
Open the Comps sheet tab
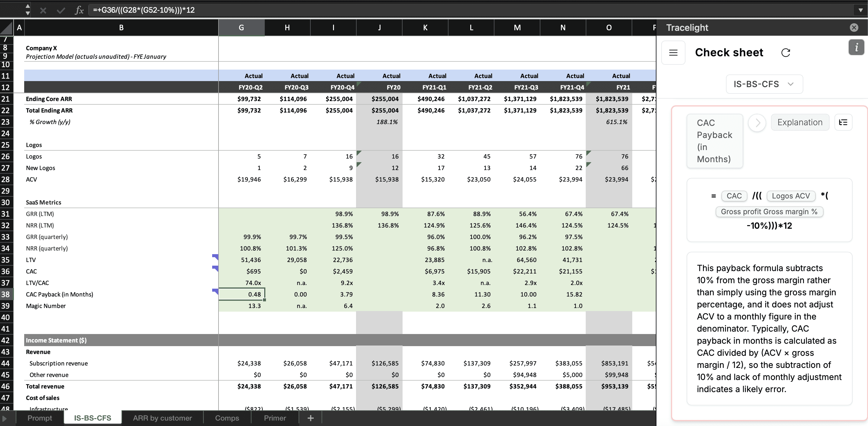pyautogui.click(x=227, y=418)
